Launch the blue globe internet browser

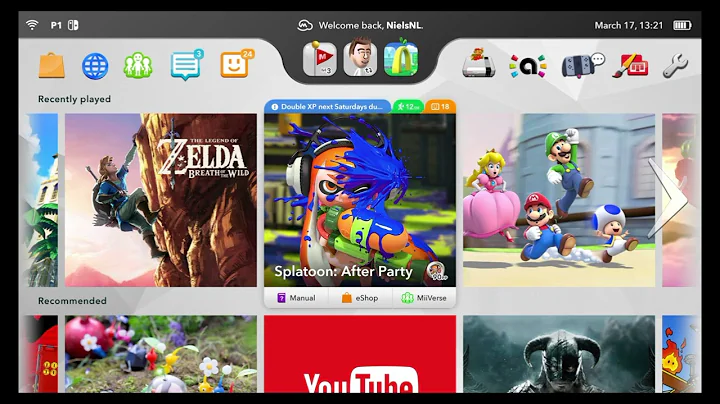[95, 66]
